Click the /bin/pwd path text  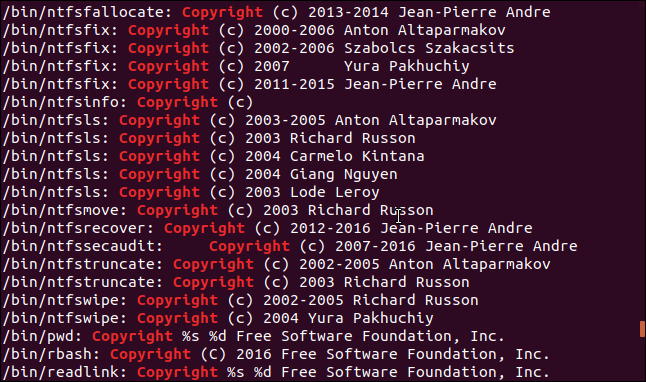42,337
